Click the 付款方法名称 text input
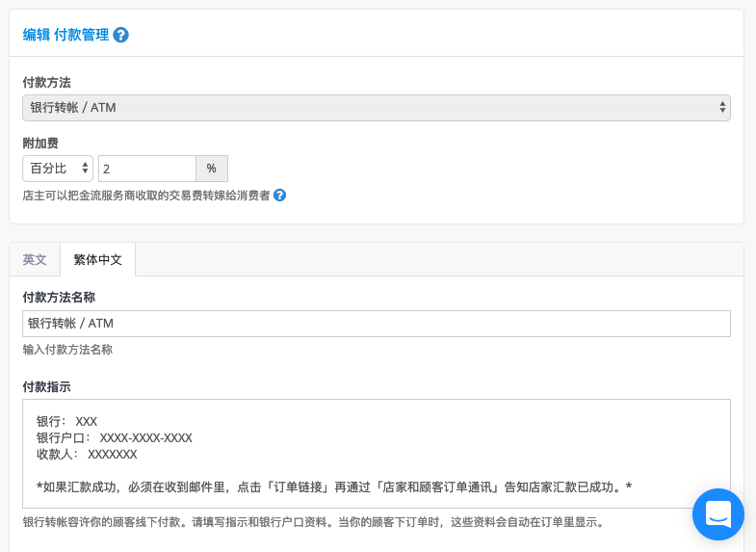Screen dimensions: 756x552 376,324
